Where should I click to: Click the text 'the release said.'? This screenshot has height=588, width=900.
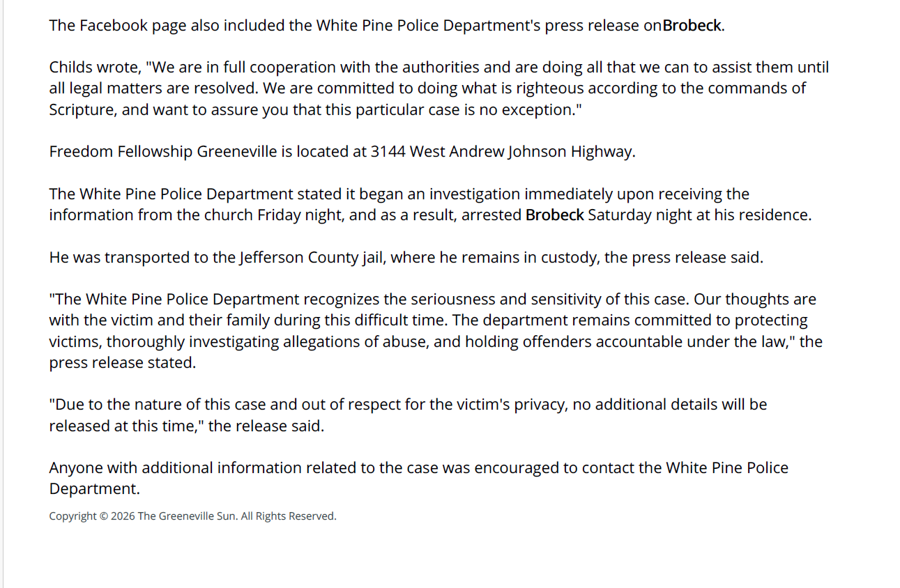(x=266, y=426)
